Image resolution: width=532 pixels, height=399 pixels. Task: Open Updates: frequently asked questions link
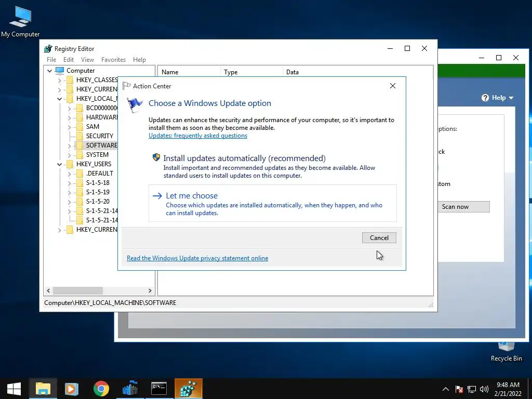[198, 136]
